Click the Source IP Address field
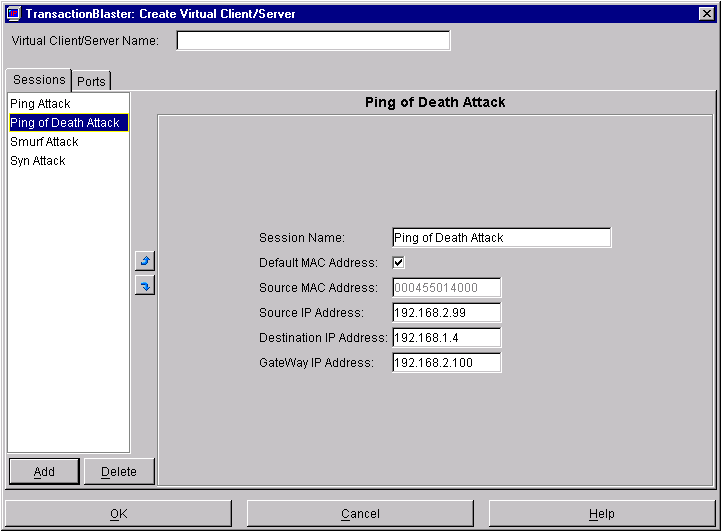Viewport: 722px width, 532px height. coord(446,313)
